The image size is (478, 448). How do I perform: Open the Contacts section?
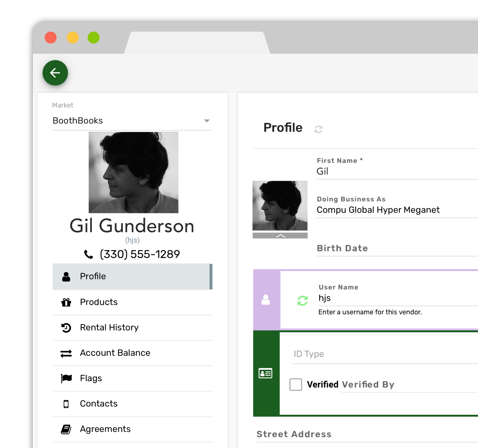(133, 404)
